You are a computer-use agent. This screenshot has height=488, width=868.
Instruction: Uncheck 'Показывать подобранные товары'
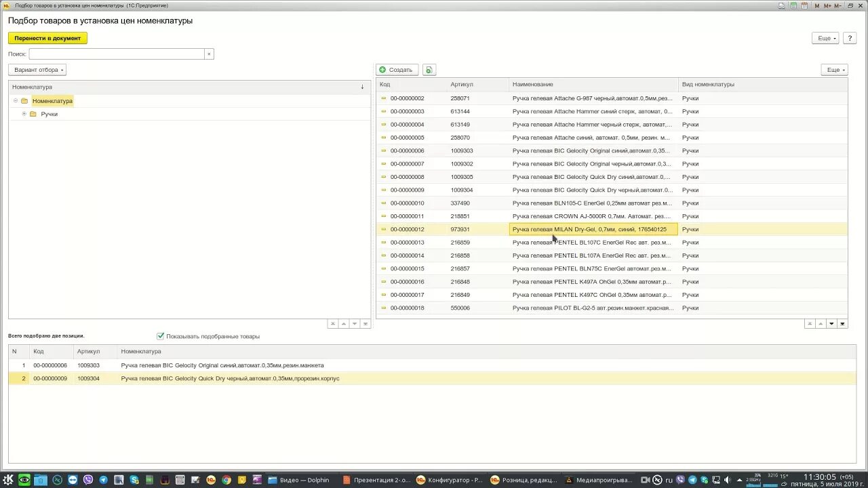coord(161,336)
